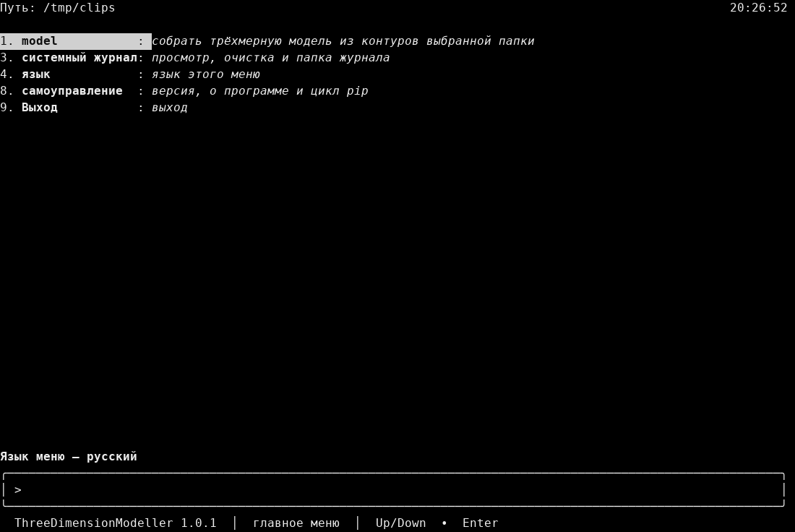Click the "Enter" key hint in footer
The width and height of the screenshot is (795, 532).
(480, 523)
